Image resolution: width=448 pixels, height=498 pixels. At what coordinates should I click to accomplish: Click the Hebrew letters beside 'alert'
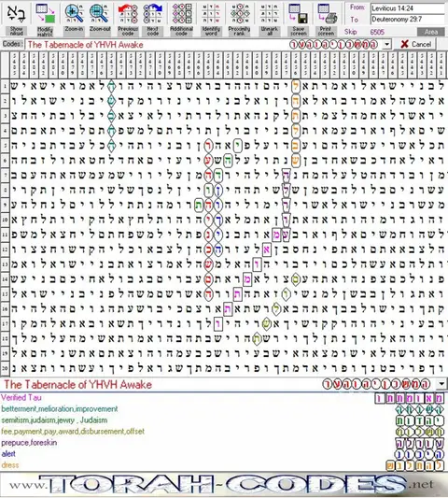point(419,454)
